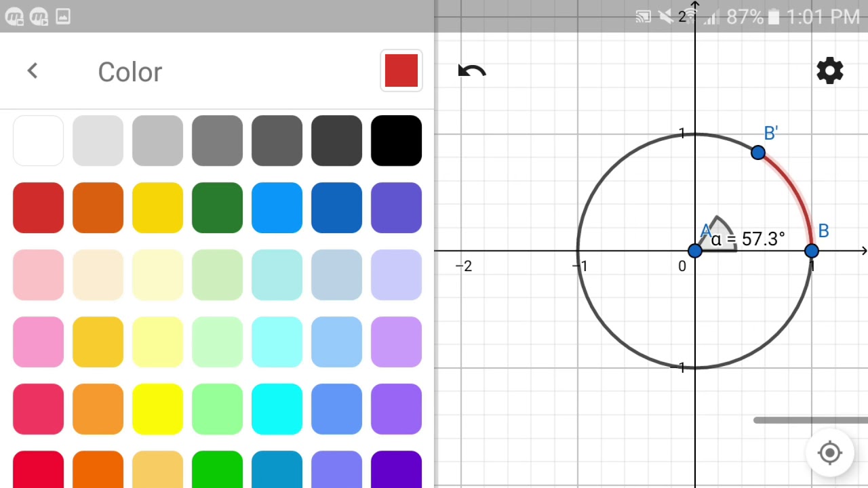Pick the dark green swatch in the second row
The width and height of the screenshot is (868, 488).
click(x=217, y=207)
